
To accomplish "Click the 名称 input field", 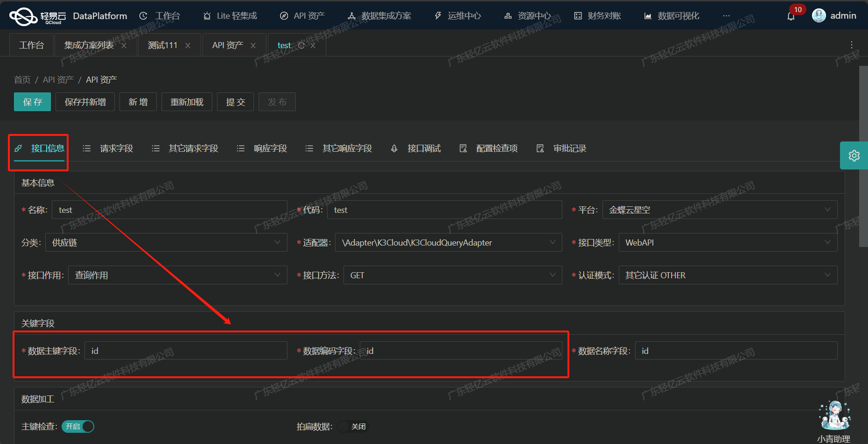I will coord(169,210).
